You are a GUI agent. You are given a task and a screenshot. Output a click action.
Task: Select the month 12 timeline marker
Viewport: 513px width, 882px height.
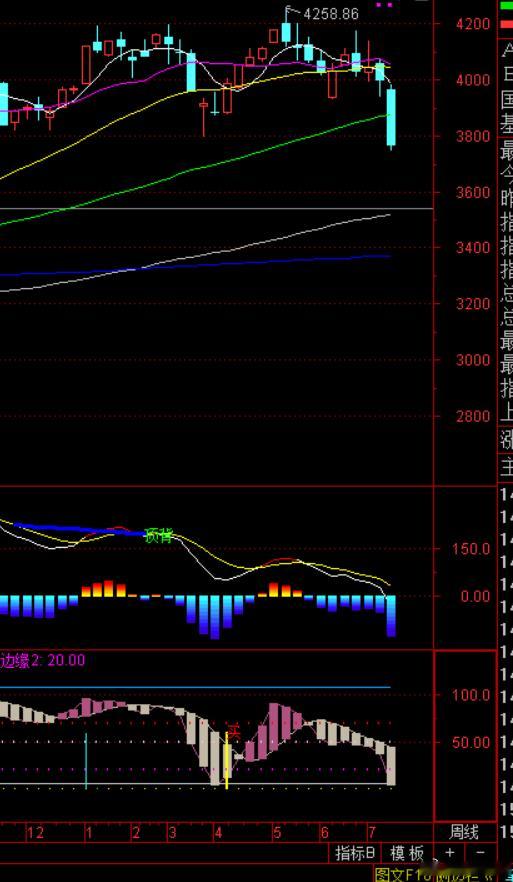(35, 832)
